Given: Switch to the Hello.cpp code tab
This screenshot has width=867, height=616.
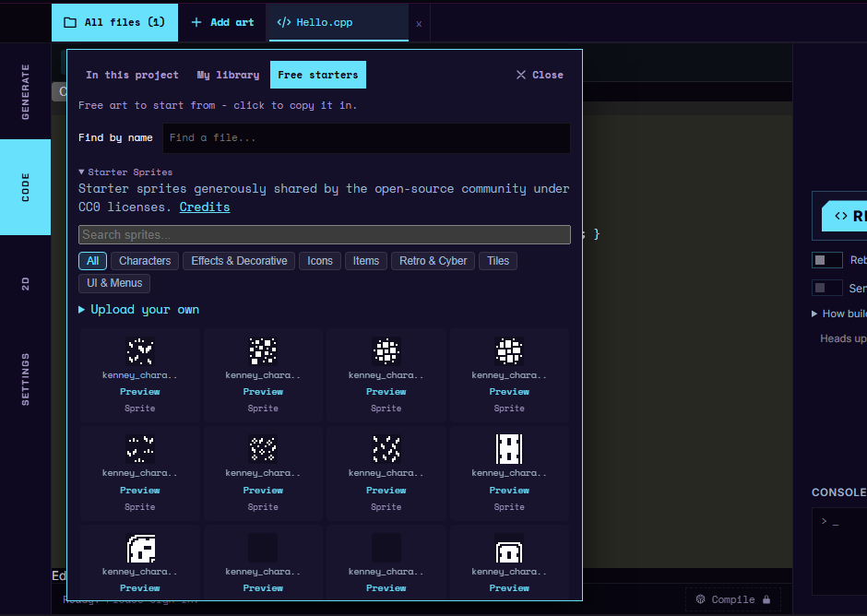Looking at the screenshot, I should pos(338,22).
